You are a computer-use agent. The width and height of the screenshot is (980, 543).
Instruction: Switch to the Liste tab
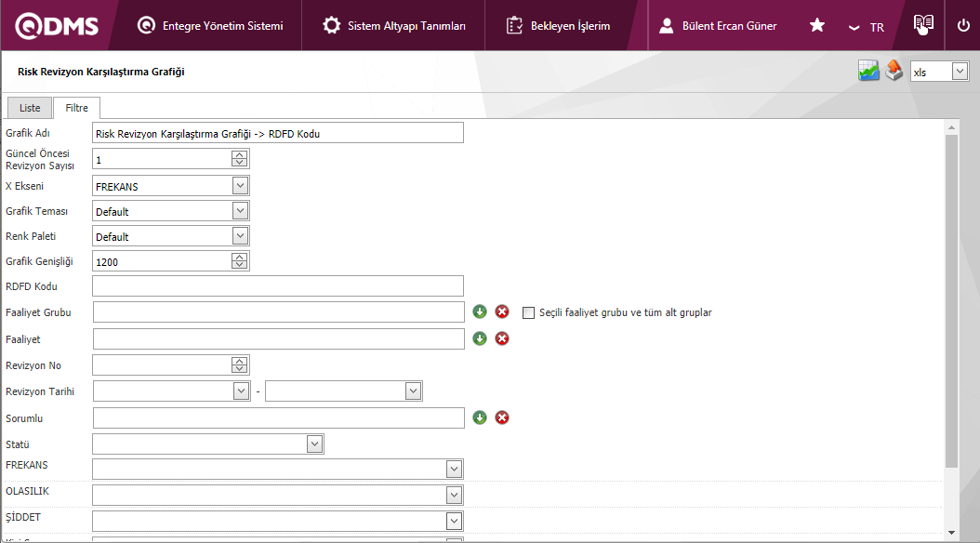point(30,108)
